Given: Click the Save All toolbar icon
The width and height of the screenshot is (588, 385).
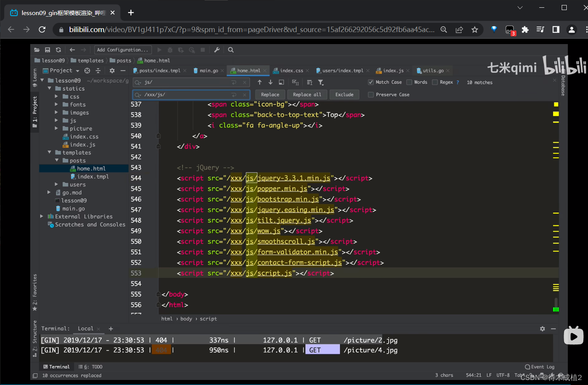Looking at the screenshot, I should [47, 50].
